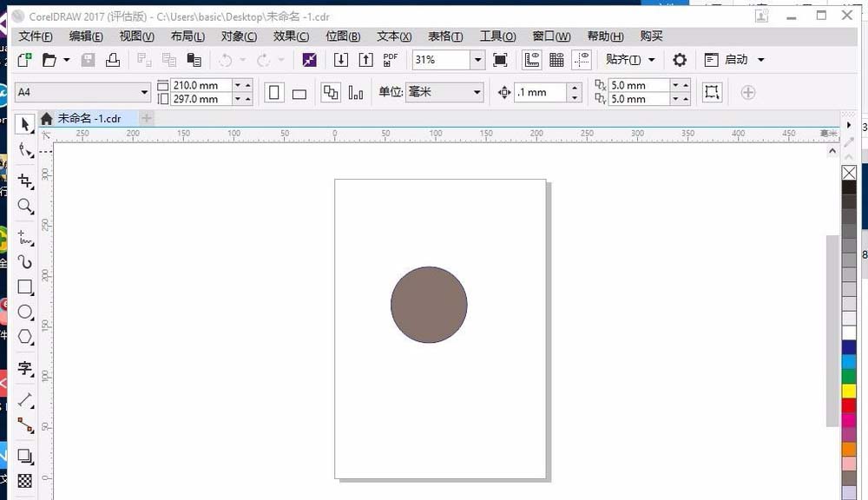This screenshot has width=868, height=500.
Task: Expand the 31% zoom level dropdown
Action: pos(477,60)
